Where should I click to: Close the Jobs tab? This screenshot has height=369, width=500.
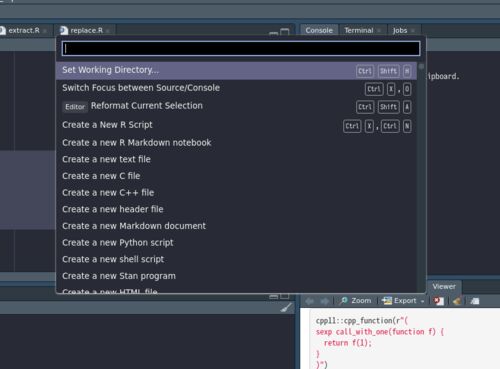[x=413, y=31]
